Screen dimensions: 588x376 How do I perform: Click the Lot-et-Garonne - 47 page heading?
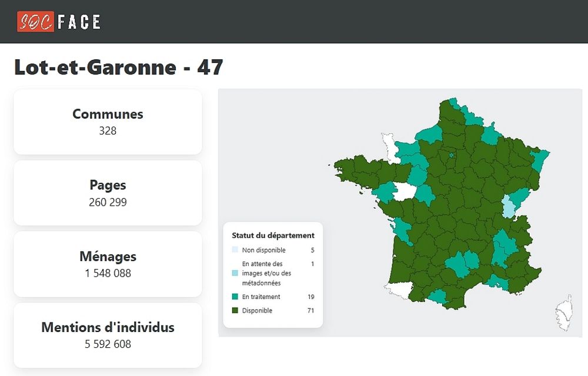[x=118, y=68]
